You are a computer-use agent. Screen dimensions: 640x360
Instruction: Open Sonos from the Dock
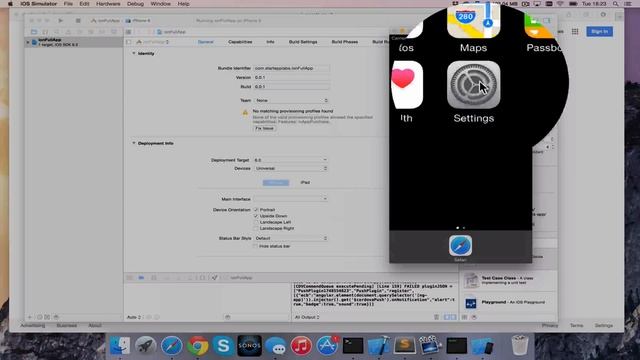249,346
